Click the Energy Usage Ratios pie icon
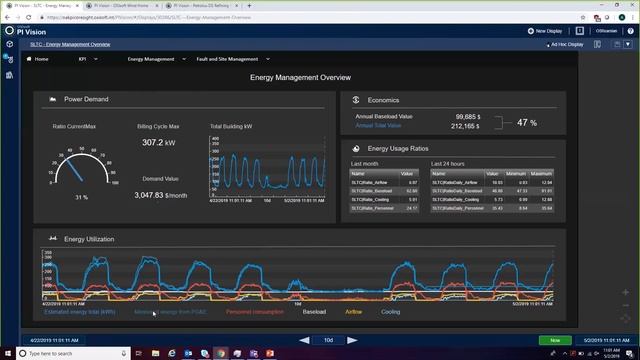Screen dimensions: 640x360 (x=356, y=149)
